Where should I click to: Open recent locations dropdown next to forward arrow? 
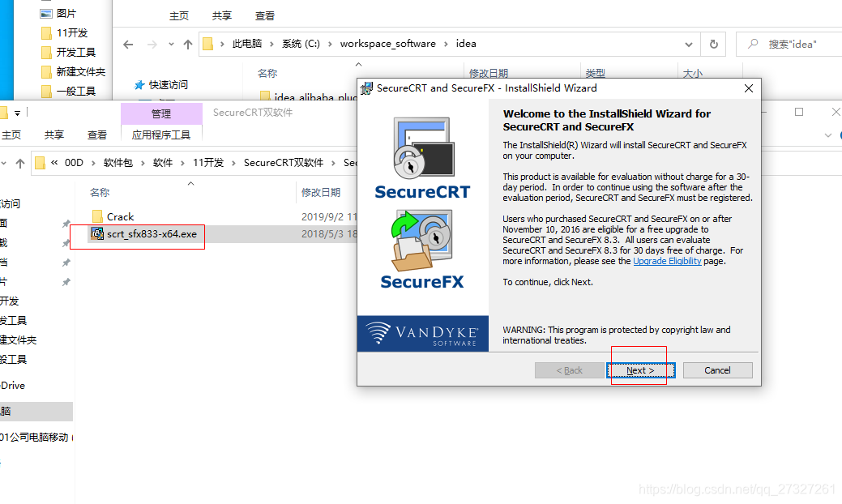point(171,44)
